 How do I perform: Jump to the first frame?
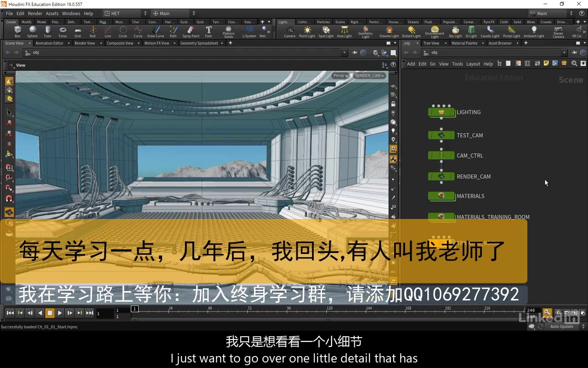point(10,313)
